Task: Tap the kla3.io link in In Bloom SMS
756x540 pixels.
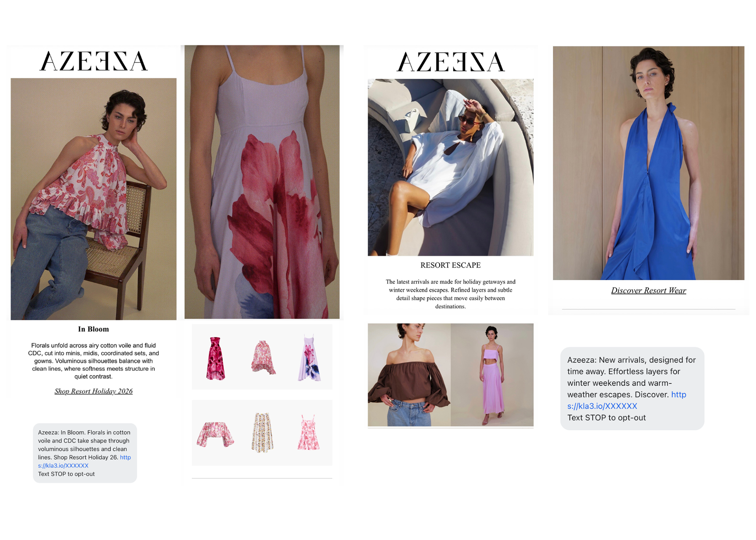Action: pyautogui.click(x=84, y=461)
